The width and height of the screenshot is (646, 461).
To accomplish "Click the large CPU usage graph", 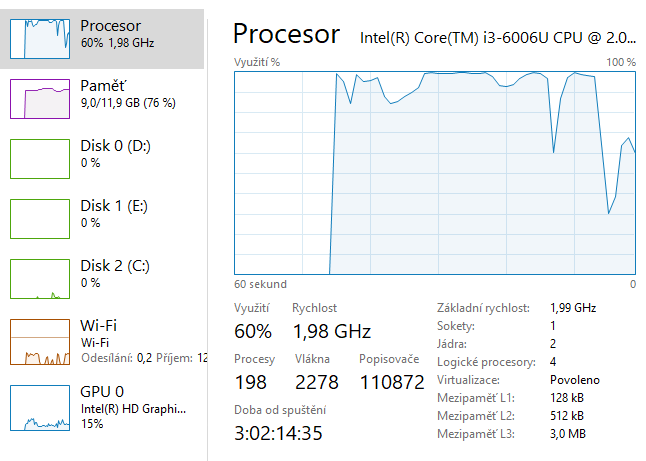I will point(435,172).
